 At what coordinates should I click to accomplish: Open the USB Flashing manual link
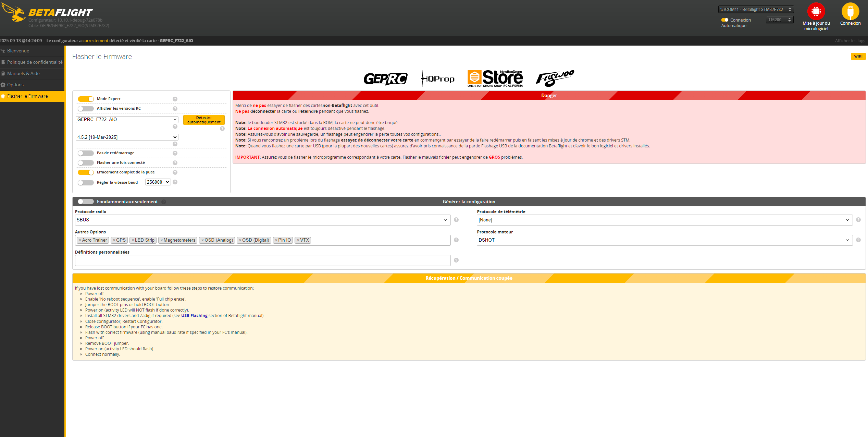[x=194, y=316]
